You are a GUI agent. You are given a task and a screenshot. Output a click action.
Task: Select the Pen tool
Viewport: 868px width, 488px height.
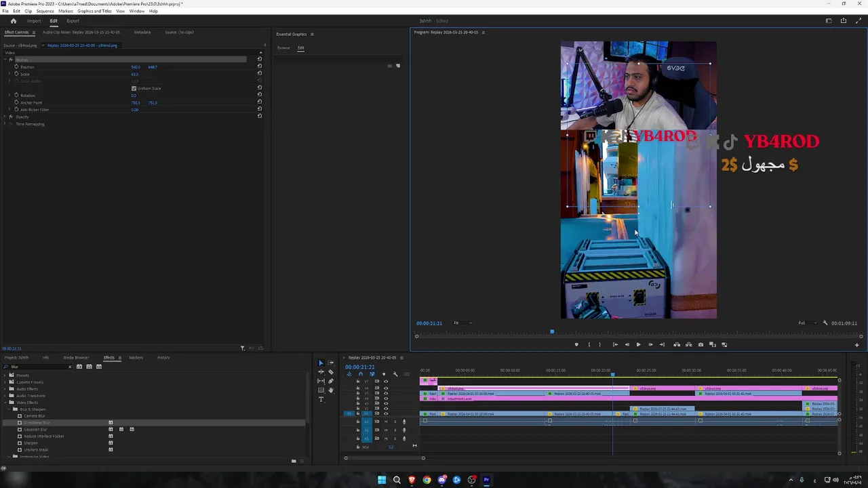(x=331, y=381)
